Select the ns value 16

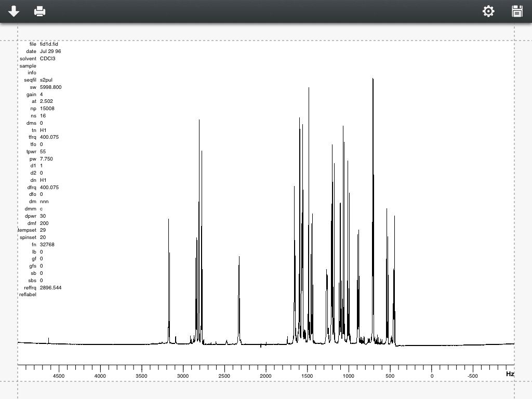[x=43, y=116]
